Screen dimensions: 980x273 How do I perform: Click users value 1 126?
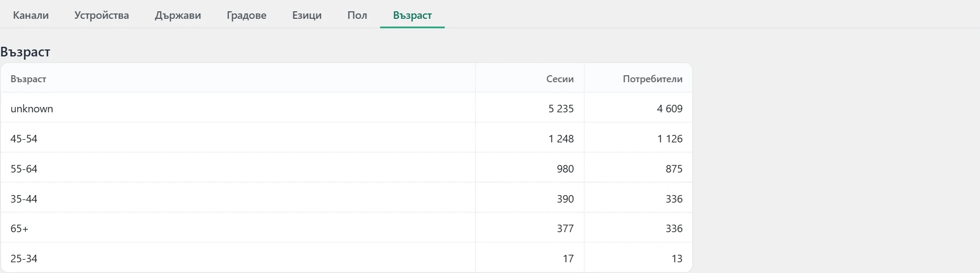point(669,139)
